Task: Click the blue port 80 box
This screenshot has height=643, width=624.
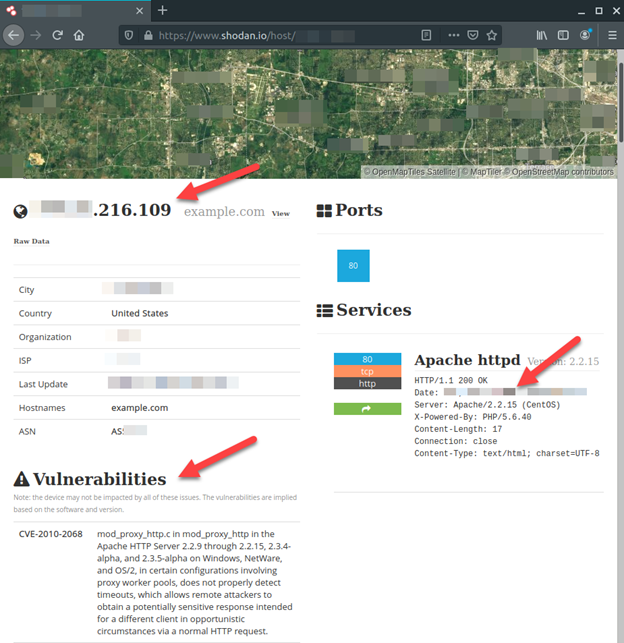Action: [x=353, y=266]
